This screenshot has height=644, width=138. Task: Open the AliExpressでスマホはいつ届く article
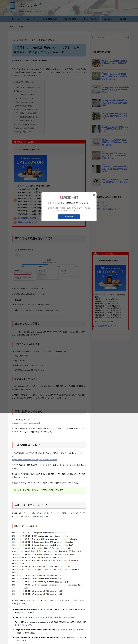point(114,156)
